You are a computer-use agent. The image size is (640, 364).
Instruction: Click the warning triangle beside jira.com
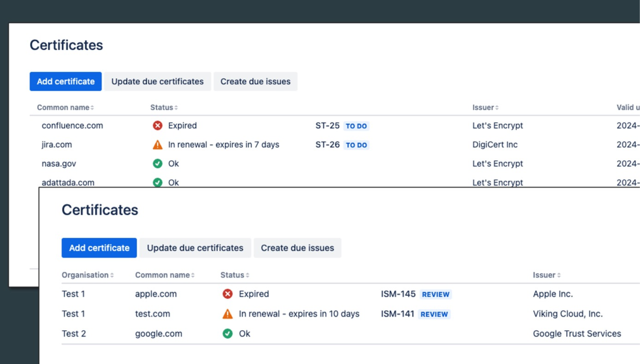click(x=159, y=144)
